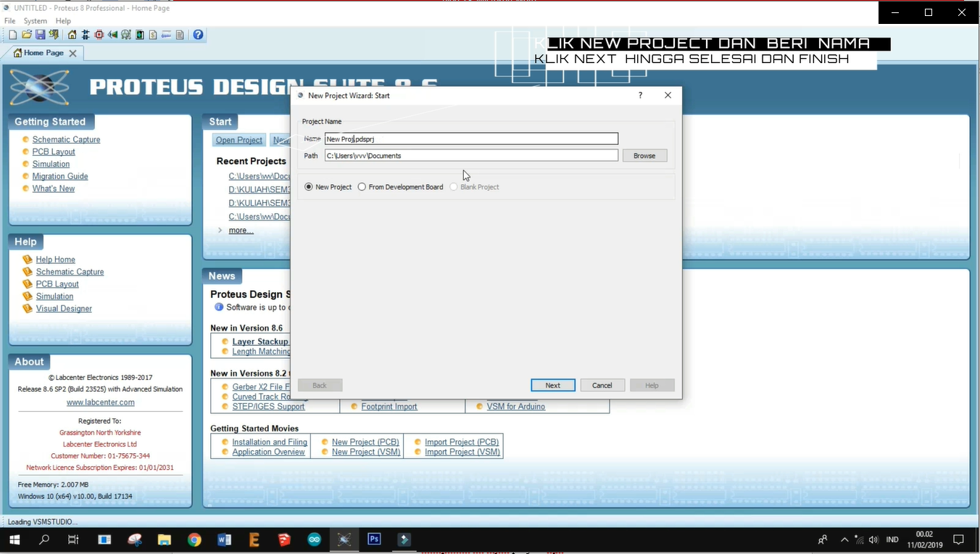
Task: Click the Next button in the wizard
Action: (553, 385)
